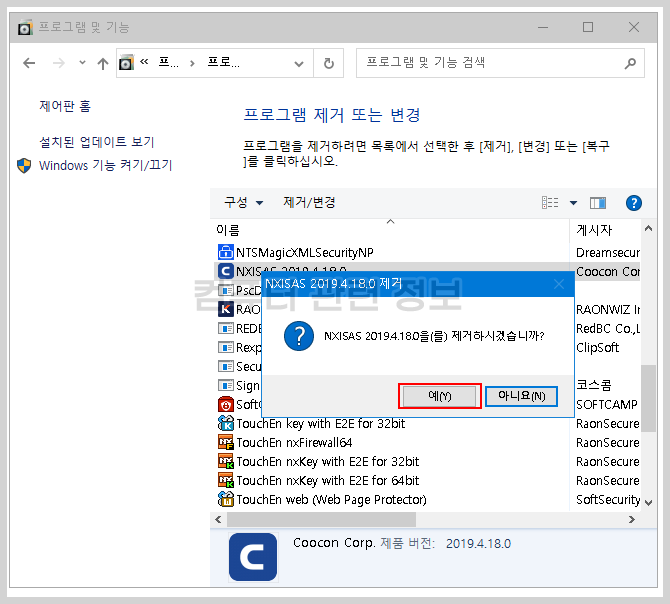Select TouchEn key with E2E for 32bit

click(320, 423)
